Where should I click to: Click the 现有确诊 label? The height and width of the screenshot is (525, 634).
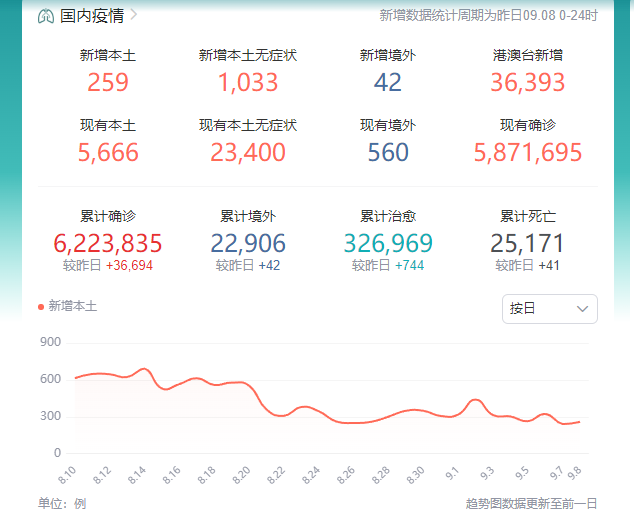pos(527,125)
